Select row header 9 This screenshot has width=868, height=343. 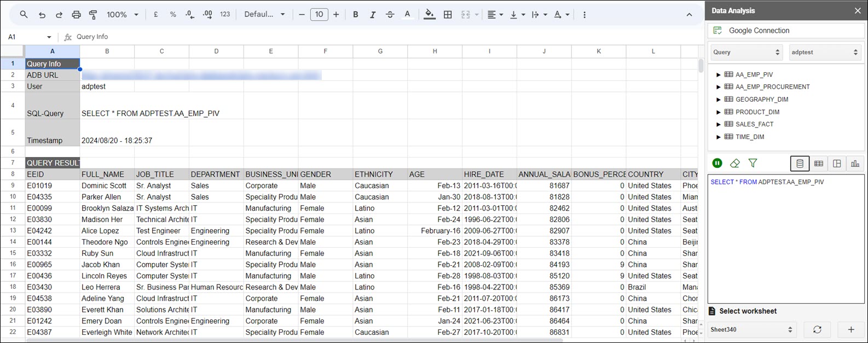click(x=13, y=185)
